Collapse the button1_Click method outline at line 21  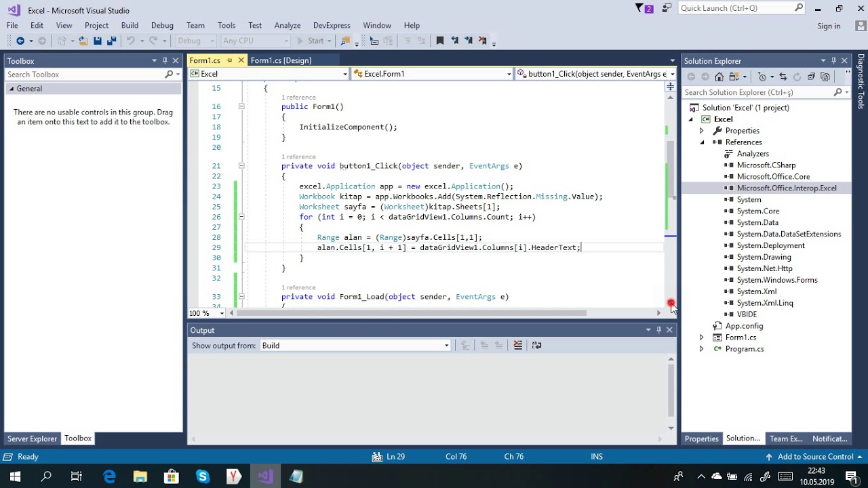pos(241,165)
